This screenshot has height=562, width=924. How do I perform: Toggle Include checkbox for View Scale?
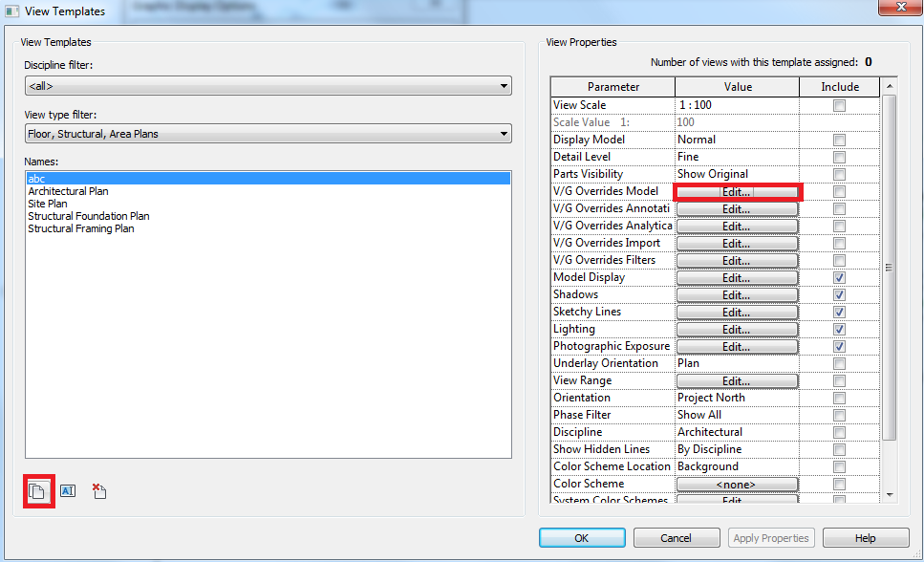click(x=839, y=105)
